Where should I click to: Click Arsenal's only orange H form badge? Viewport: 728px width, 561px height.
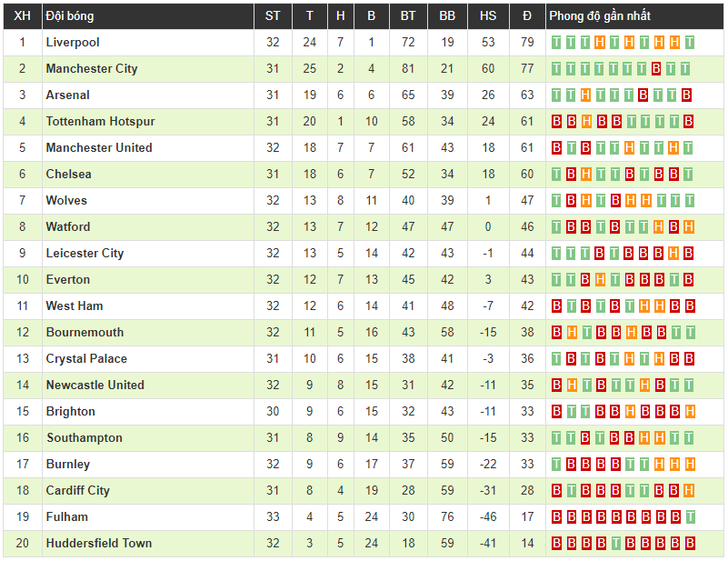pyautogui.click(x=586, y=95)
